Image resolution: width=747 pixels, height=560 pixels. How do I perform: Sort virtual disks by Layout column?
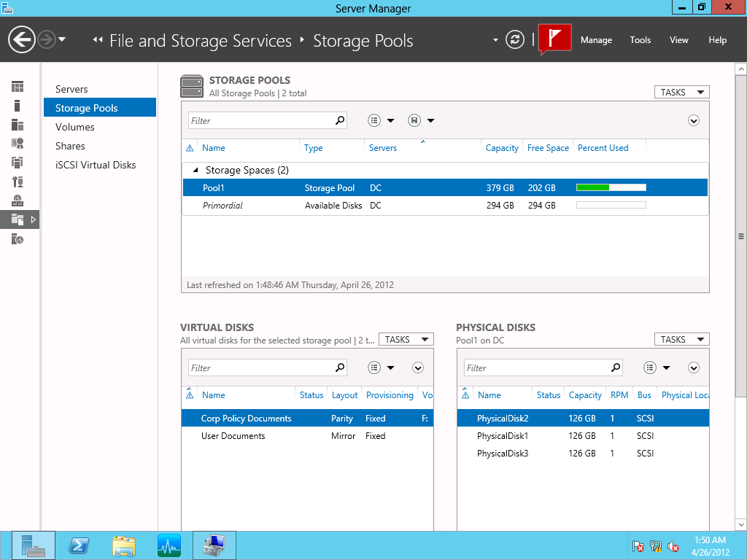point(344,395)
